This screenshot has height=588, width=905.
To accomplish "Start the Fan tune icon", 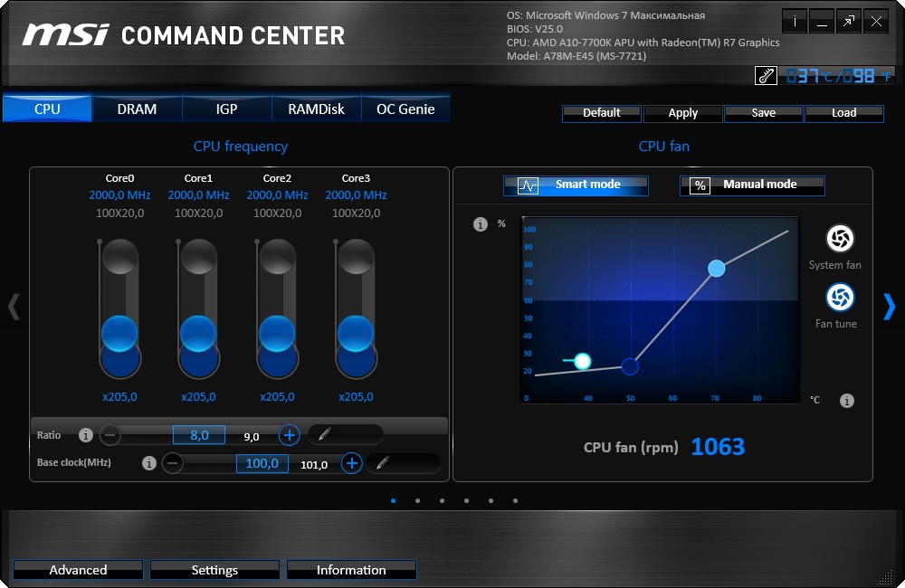I will (840, 298).
